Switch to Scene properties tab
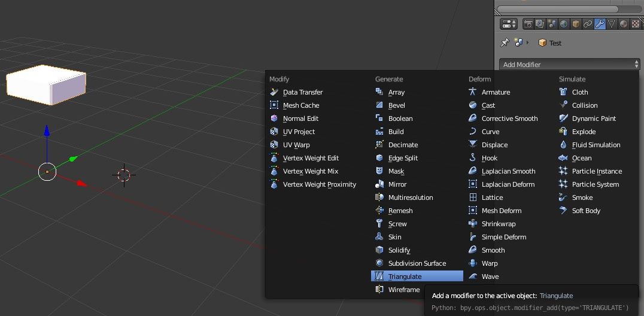Viewport: 644px width, 316px height. click(552, 24)
